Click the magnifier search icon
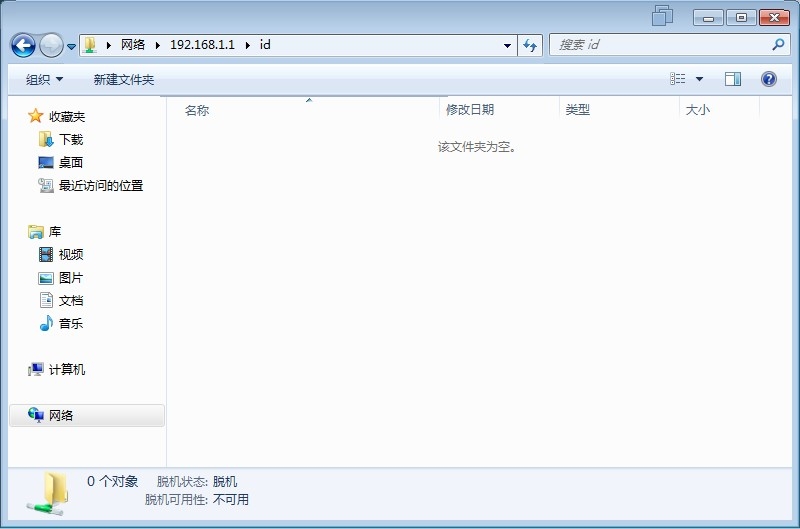800x529 pixels. pos(778,45)
